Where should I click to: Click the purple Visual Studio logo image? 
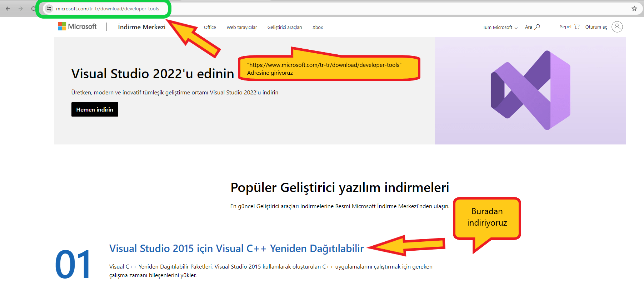(530, 90)
